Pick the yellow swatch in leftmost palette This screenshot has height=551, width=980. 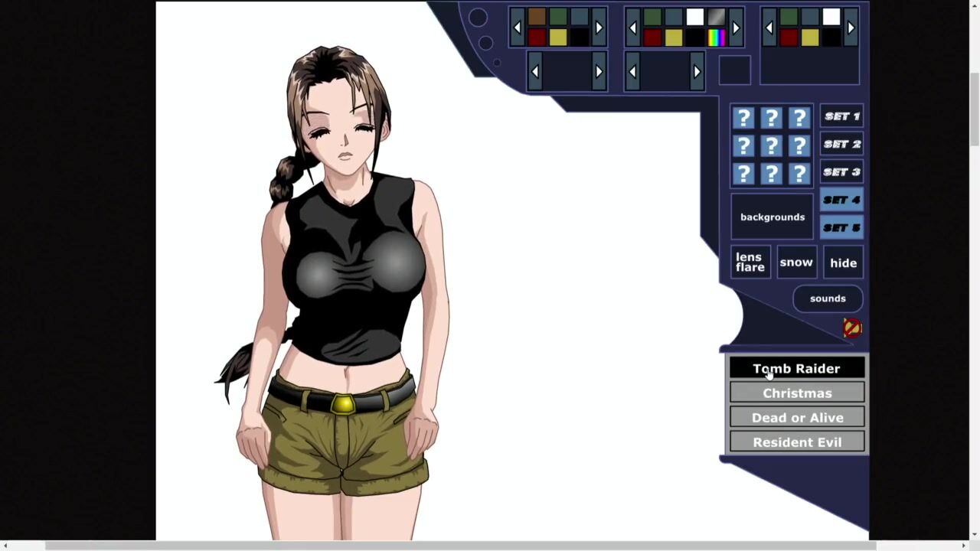[x=558, y=37]
